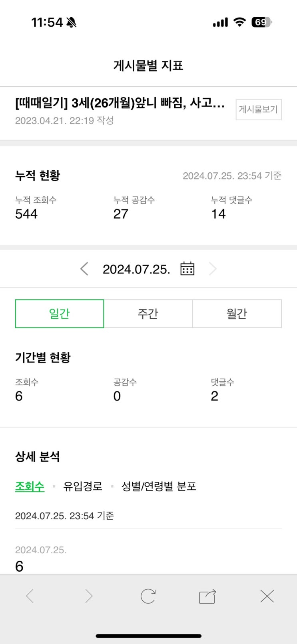Viewport: 297px width, 644px height.
Task: Open the 유입경로 analysis section
Action: 83,486
